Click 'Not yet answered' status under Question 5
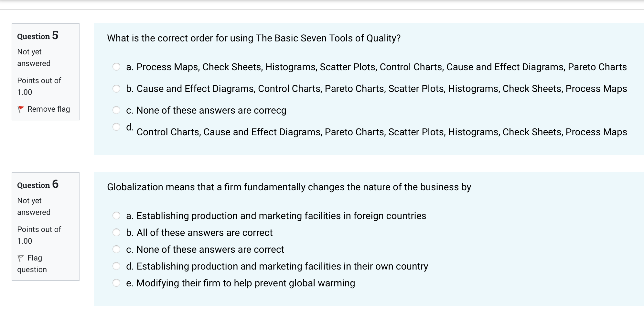644x321 pixels. pyautogui.click(x=33, y=58)
